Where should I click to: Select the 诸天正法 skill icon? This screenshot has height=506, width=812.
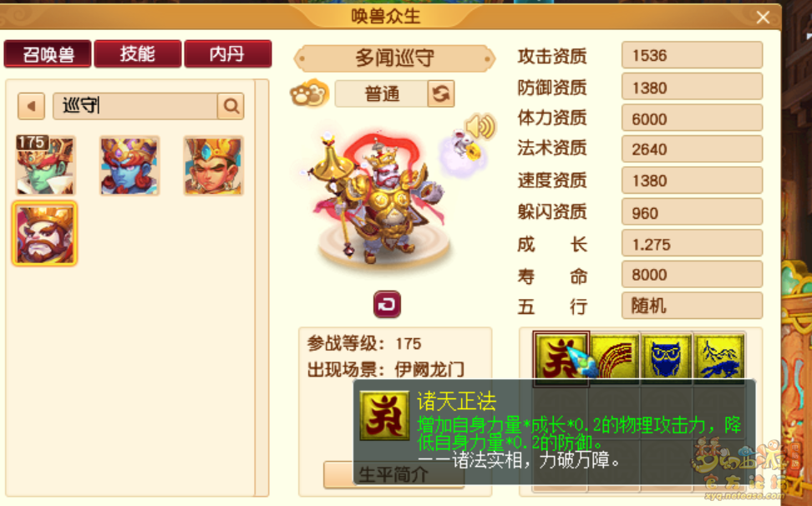coord(561,358)
